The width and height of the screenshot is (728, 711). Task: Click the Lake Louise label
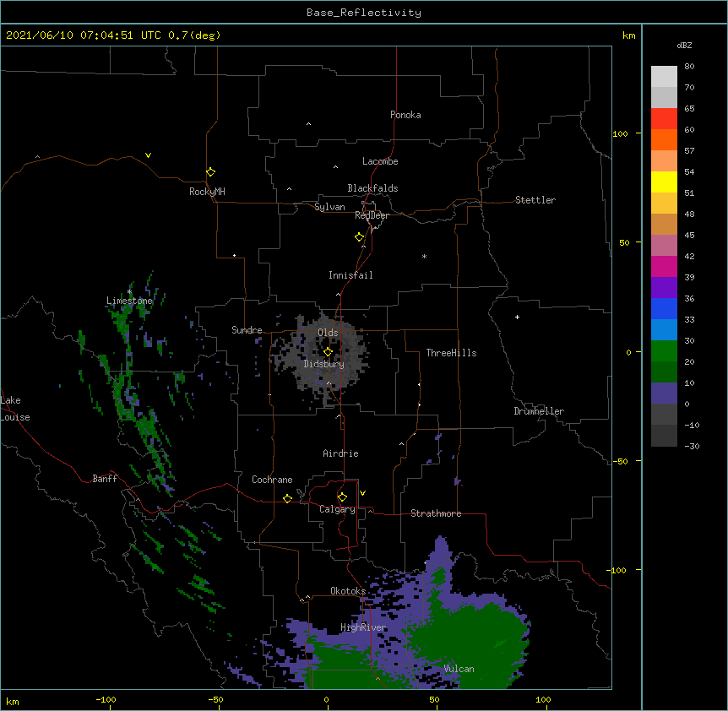[x=15, y=409]
